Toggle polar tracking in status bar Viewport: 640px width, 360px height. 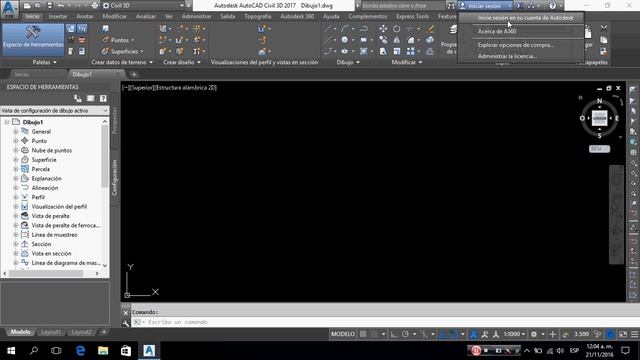coord(405,334)
